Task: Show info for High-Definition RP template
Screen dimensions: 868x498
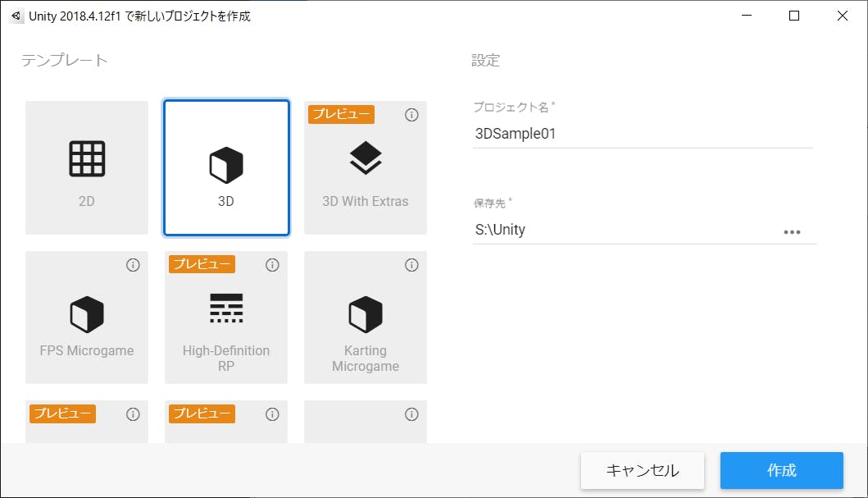Action: coord(272,265)
